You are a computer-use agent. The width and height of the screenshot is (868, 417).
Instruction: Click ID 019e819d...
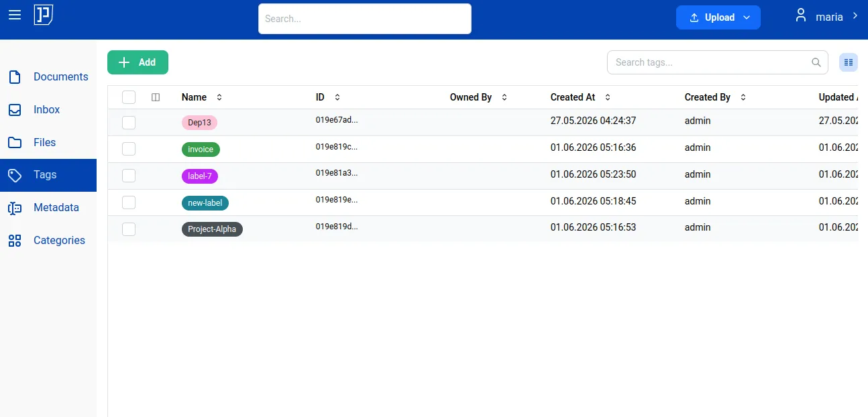337,227
